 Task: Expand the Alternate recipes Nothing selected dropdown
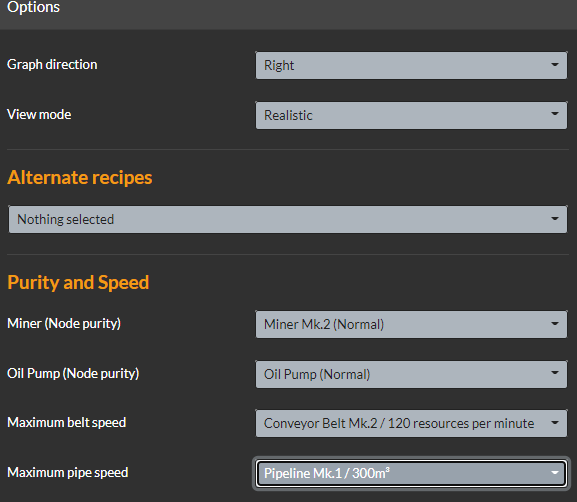coord(288,219)
